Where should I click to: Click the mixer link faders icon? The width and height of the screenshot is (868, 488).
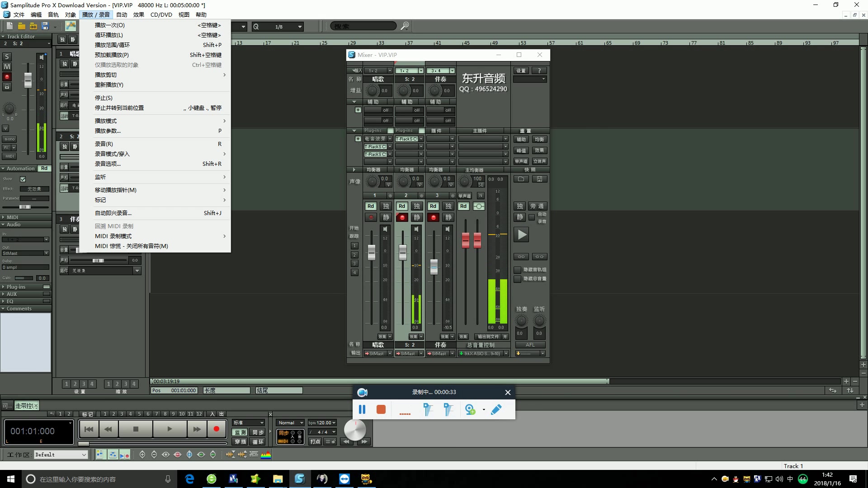[521, 257]
